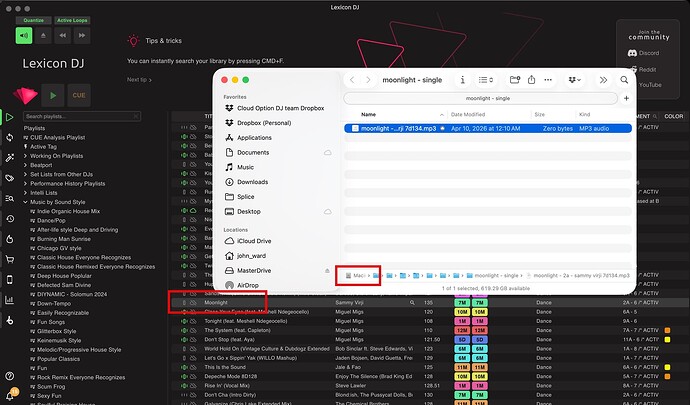This screenshot has height=405, width=690.
Task: Click the accessibility icon in Lexicon sidebar
Action: pos(9,320)
